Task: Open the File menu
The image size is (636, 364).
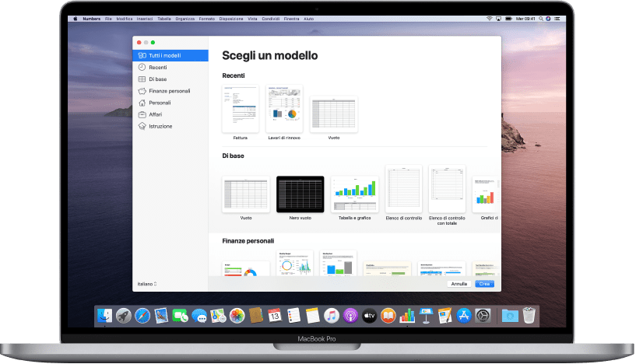Action: coord(108,19)
